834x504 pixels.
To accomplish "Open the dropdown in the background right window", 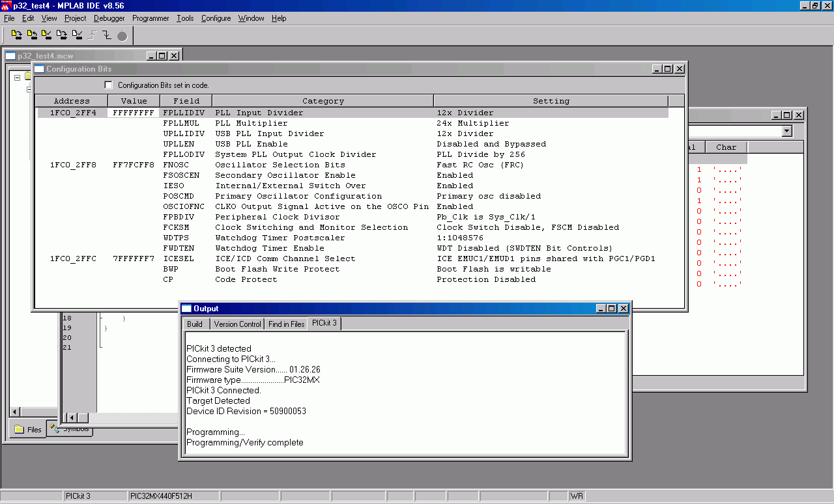I will tap(787, 132).
